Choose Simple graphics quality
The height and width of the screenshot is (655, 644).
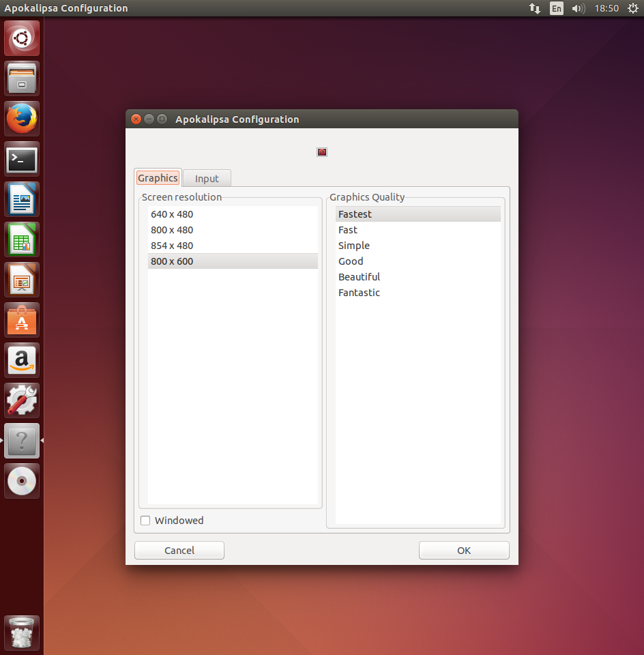click(x=418, y=246)
